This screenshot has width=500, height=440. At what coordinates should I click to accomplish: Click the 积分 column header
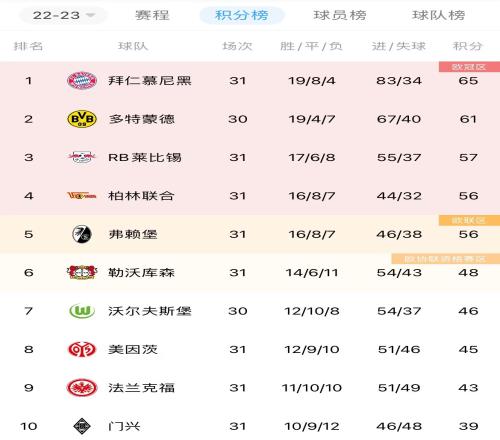point(468,46)
